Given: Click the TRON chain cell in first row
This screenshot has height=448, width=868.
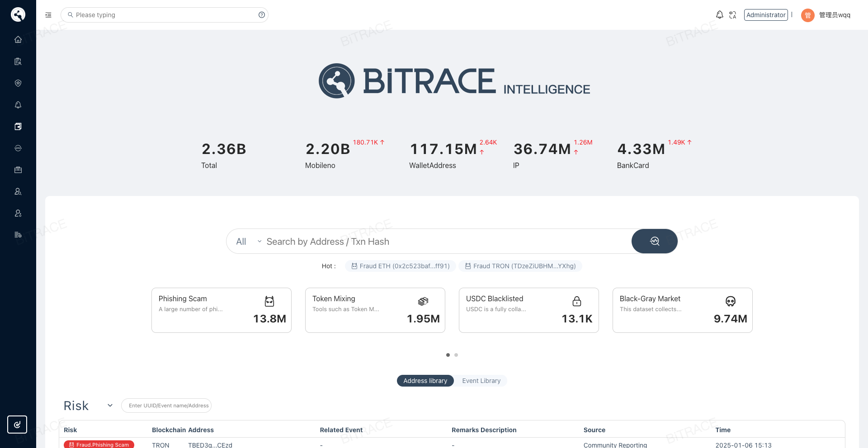Looking at the screenshot, I should [x=160, y=445].
